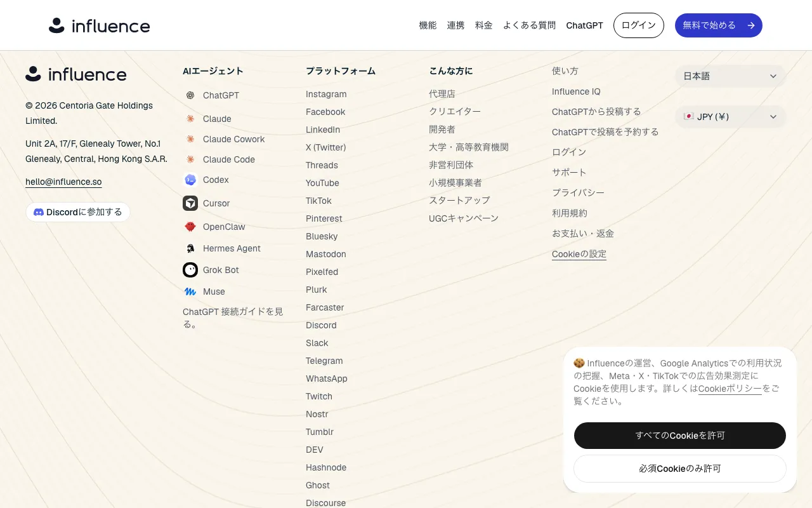Screen dimensions: 812x508
Task: Open ChatGPTから投稿する link
Action: point(596,112)
